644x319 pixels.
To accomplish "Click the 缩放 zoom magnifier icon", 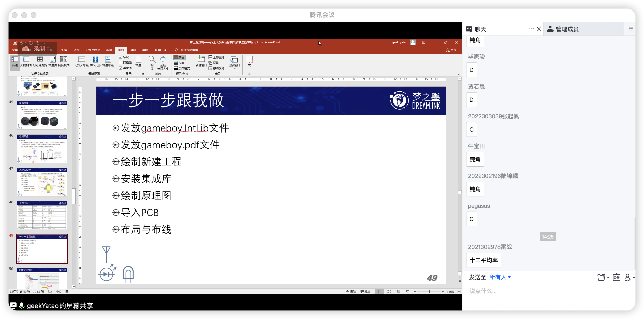I will click(x=152, y=60).
